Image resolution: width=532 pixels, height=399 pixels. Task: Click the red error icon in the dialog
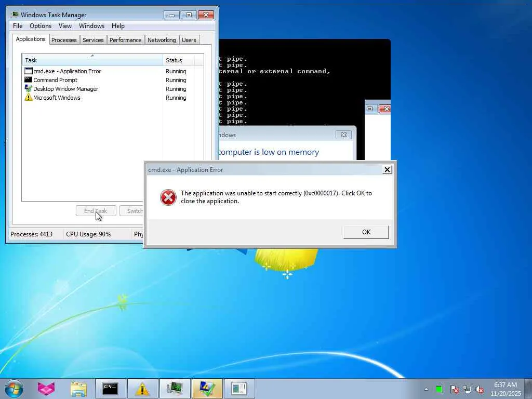[x=168, y=197]
